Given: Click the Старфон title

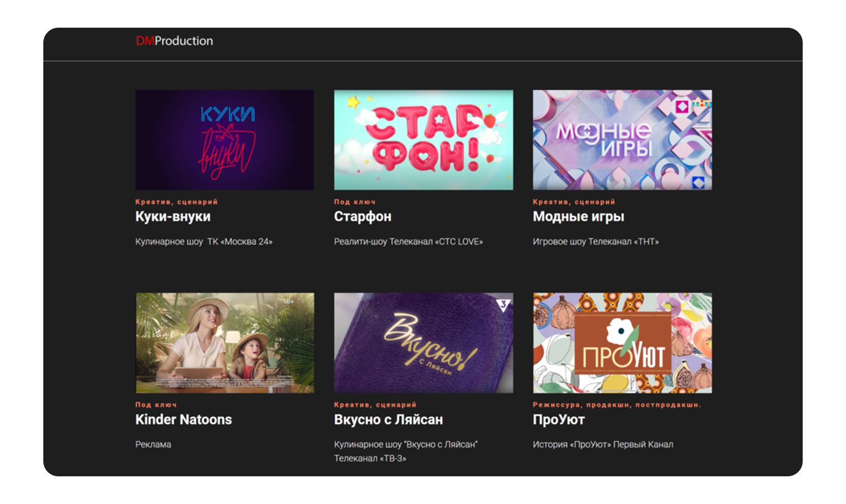Looking at the screenshot, I should pyautogui.click(x=363, y=217).
